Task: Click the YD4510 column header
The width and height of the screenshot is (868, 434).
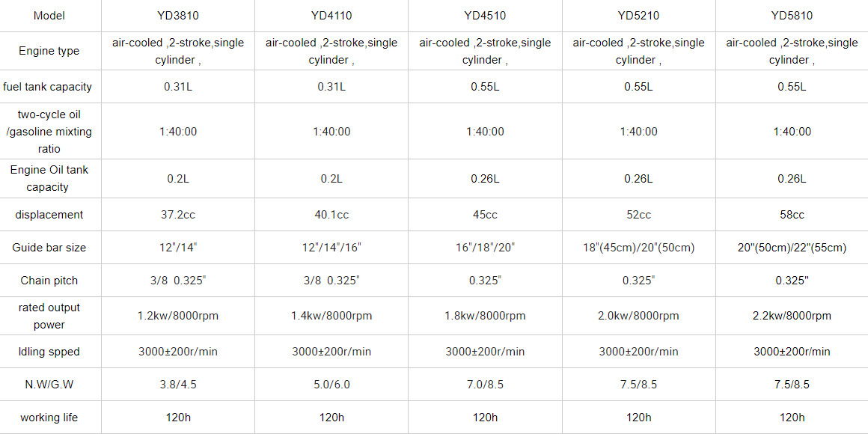Action: coord(485,16)
